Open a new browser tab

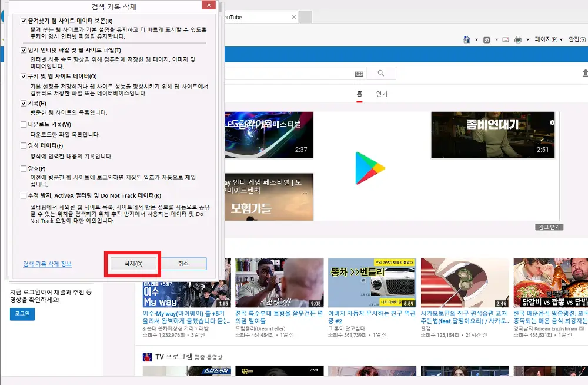[x=305, y=17]
